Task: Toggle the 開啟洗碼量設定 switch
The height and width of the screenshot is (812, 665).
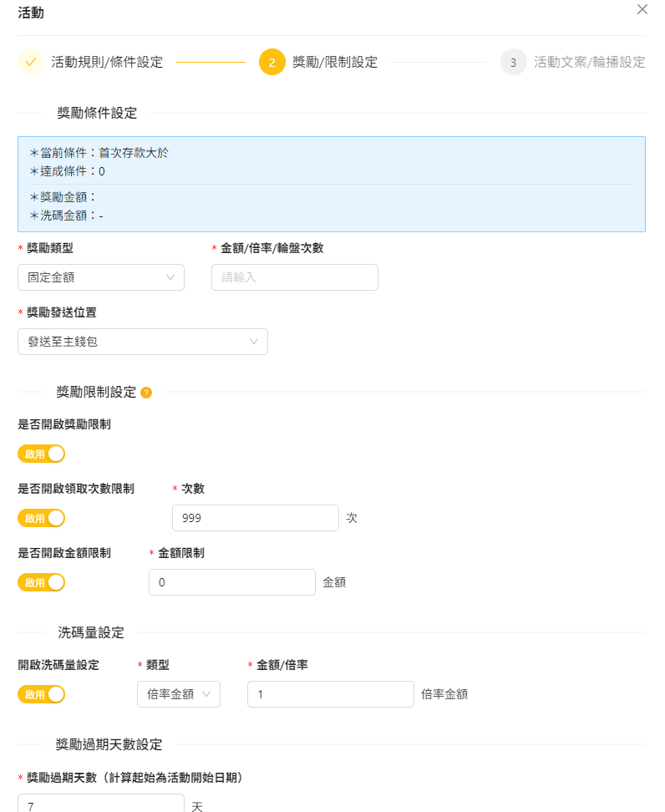Action: point(41,694)
